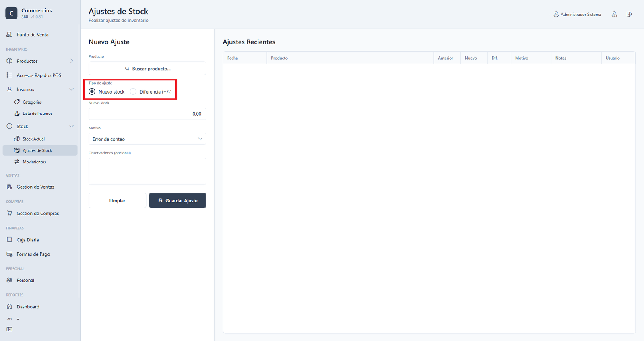Collapse the Insumos section chevron
Image resolution: width=644 pixels, height=341 pixels.
[x=72, y=89]
